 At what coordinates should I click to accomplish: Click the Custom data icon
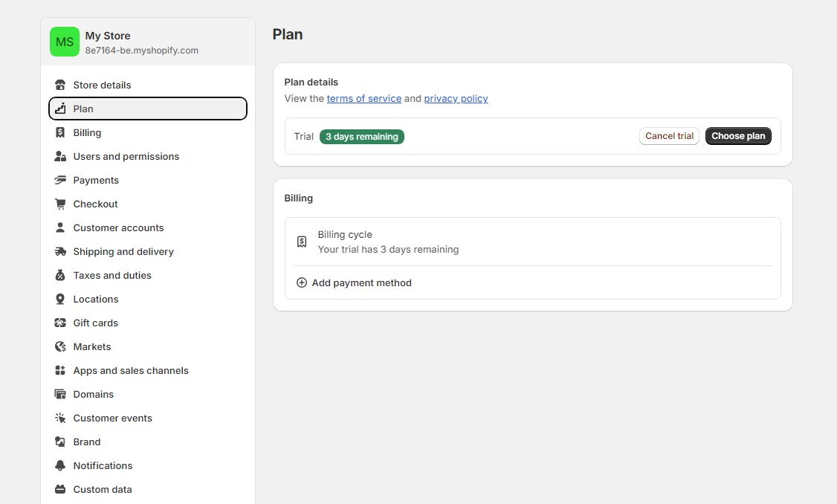60,489
